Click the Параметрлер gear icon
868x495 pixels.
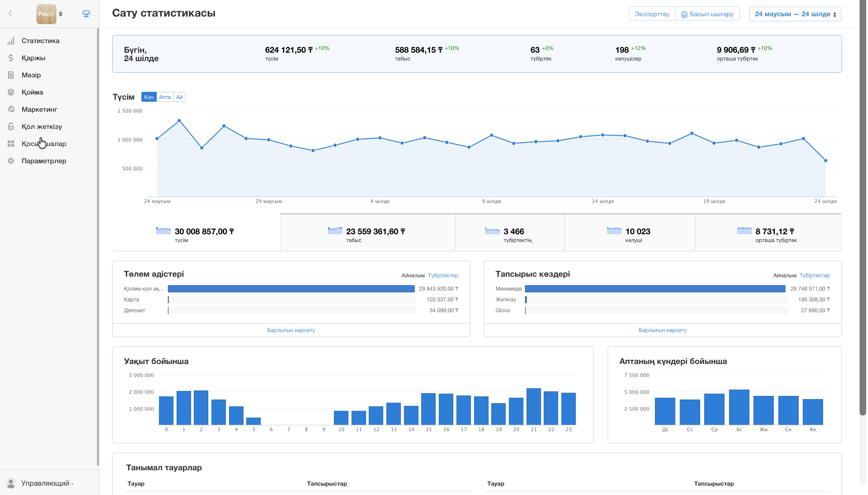point(11,161)
